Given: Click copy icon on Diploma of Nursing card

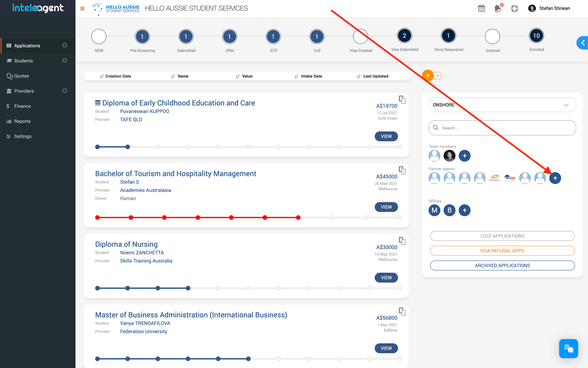Looking at the screenshot, I should click(x=402, y=241).
